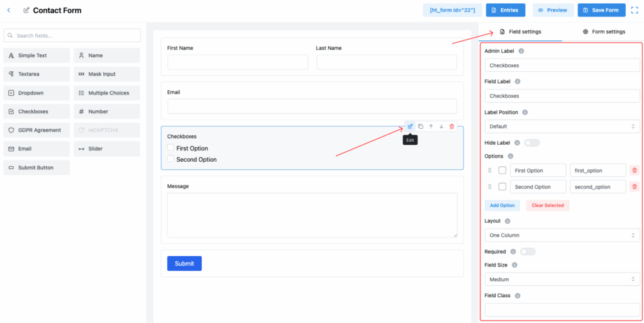Move the Checkboxes field up
The width and height of the screenshot is (644, 323).
[431, 127]
